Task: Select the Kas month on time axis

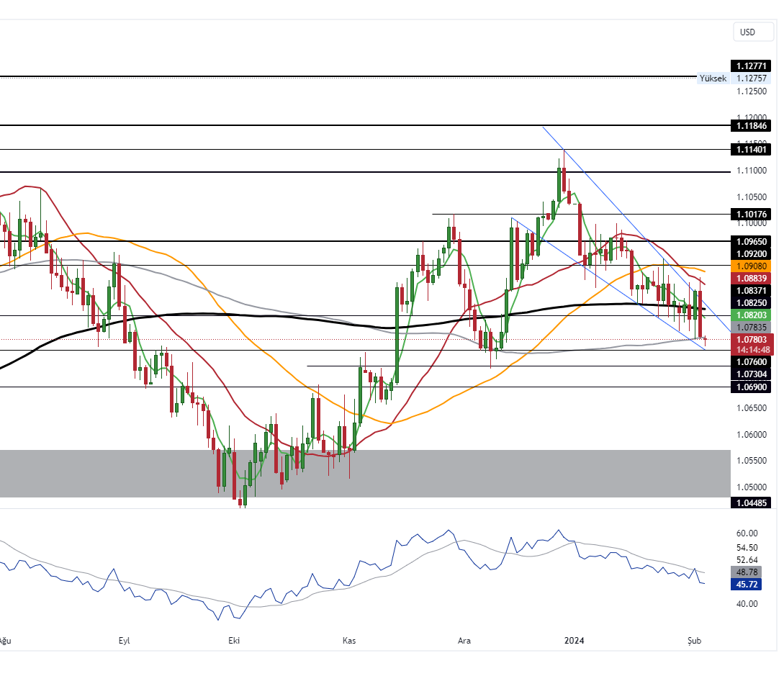Action: tap(349, 640)
